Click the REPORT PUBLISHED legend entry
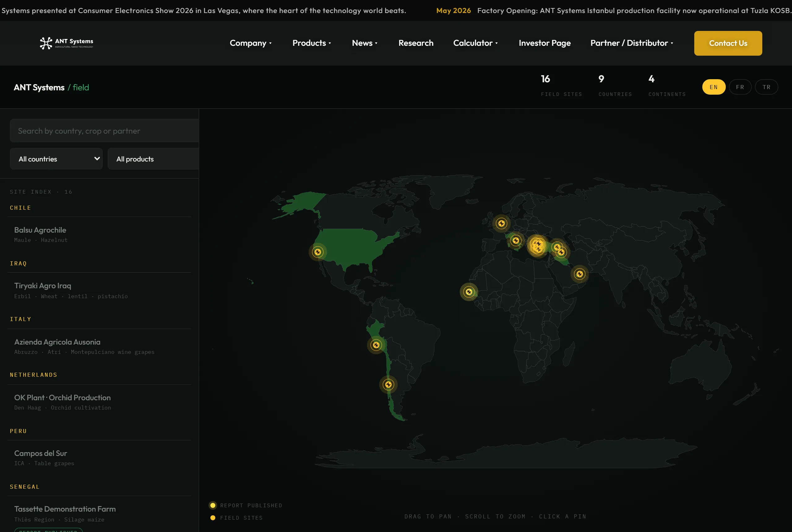Screen dimensions: 792x532 [246, 505]
